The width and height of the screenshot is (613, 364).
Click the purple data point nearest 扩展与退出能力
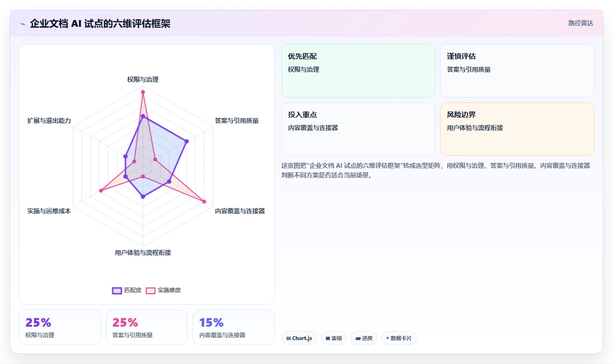[125, 156]
